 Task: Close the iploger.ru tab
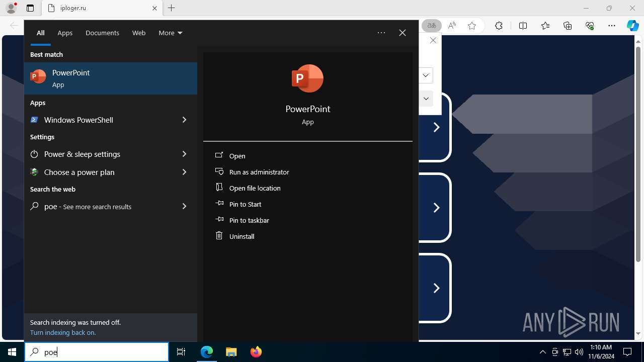tap(155, 8)
